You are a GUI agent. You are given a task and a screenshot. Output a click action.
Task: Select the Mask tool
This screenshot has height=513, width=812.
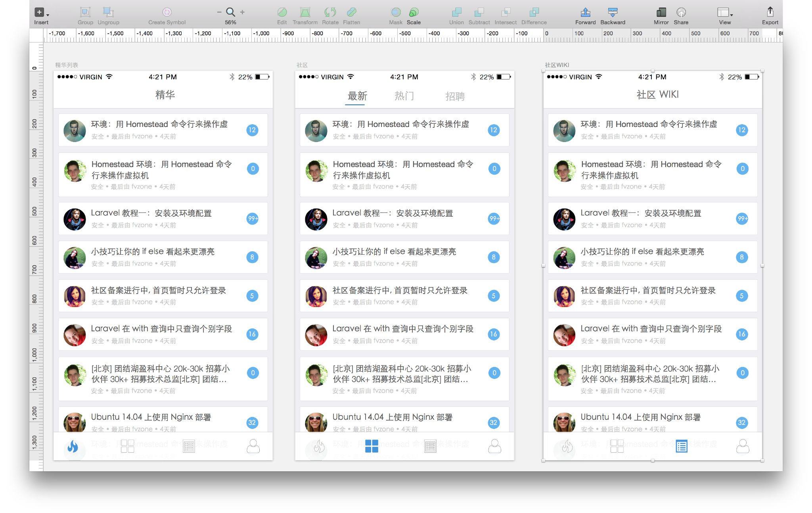[395, 12]
